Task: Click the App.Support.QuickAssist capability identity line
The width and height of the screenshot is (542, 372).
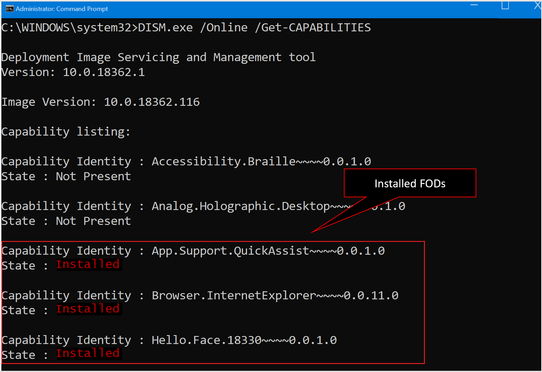Action: click(x=193, y=251)
